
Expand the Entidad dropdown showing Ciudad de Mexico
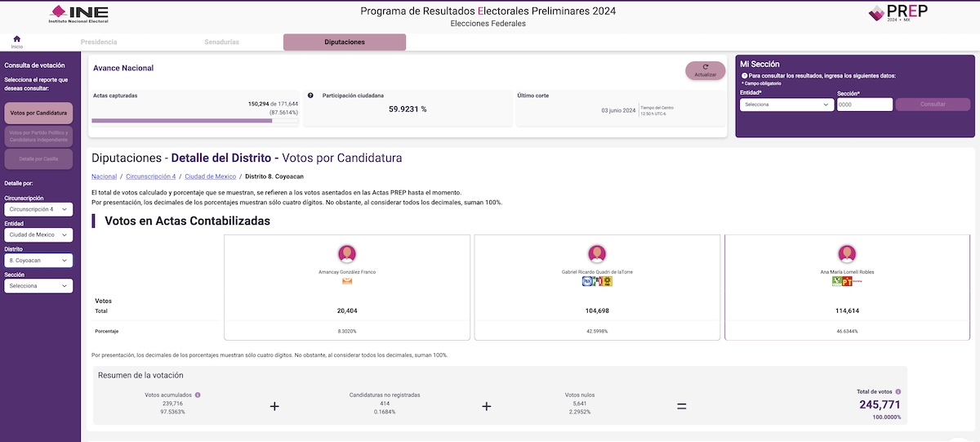[x=38, y=234]
